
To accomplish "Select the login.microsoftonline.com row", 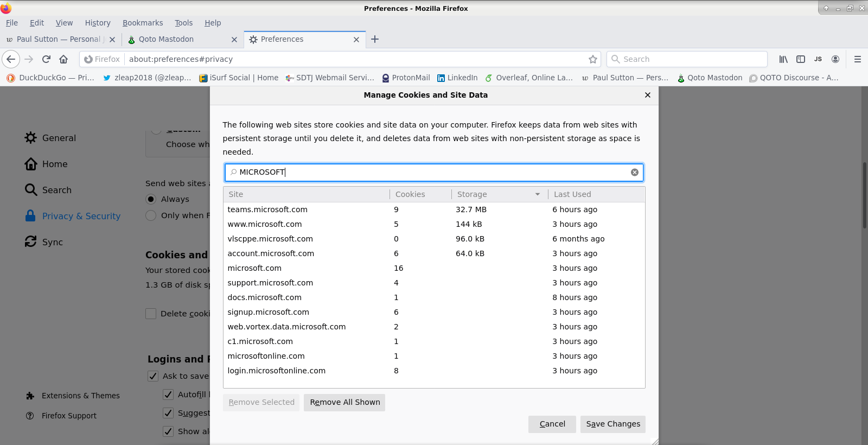I will pyautogui.click(x=434, y=371).
